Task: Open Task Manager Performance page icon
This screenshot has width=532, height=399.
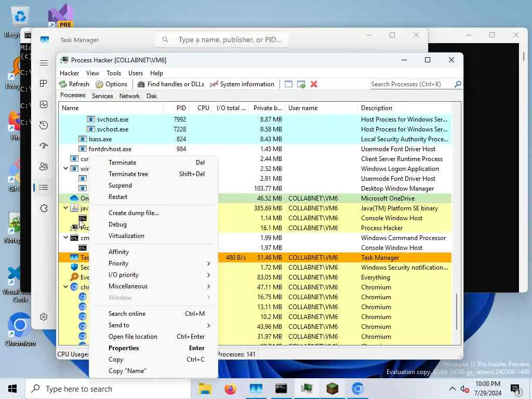Action: click(x=44, y=104)
